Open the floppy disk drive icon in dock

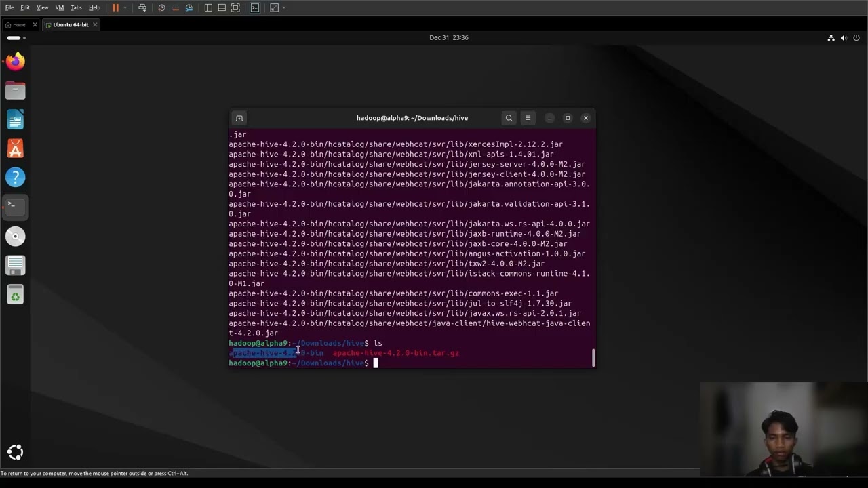click(16, 265)
